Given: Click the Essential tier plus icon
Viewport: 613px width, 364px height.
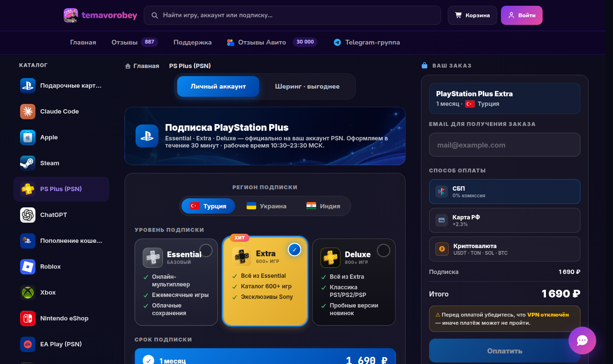Looking at the screenshot, I should 153,258.
